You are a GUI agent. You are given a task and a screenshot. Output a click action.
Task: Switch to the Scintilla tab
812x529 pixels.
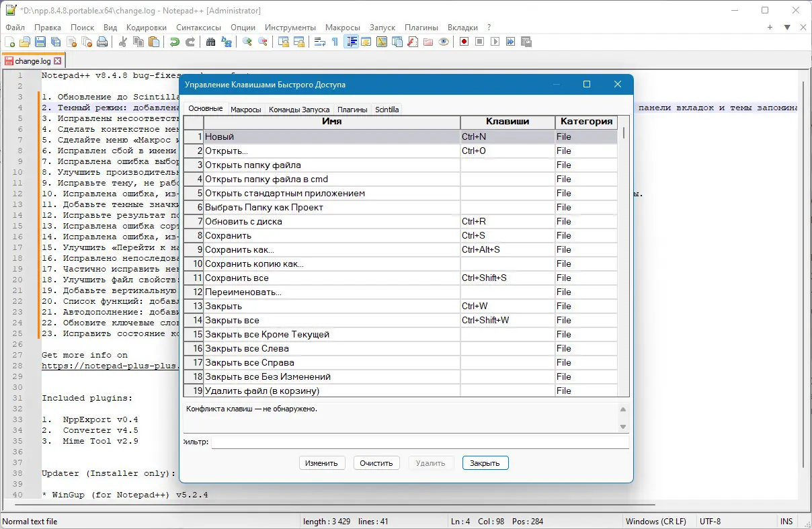coord(387,109)
